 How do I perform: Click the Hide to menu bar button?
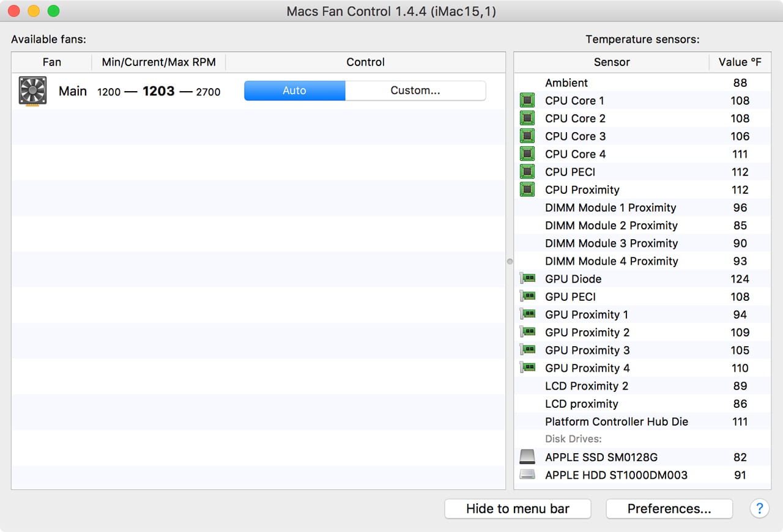click(518, 508)
